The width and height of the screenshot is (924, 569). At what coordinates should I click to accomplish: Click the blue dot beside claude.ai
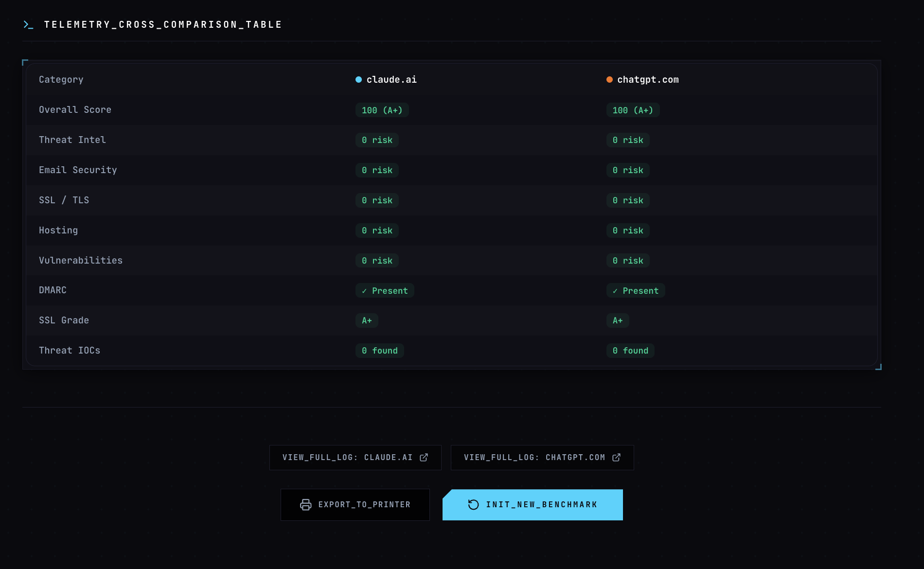(x=358, y=79)
